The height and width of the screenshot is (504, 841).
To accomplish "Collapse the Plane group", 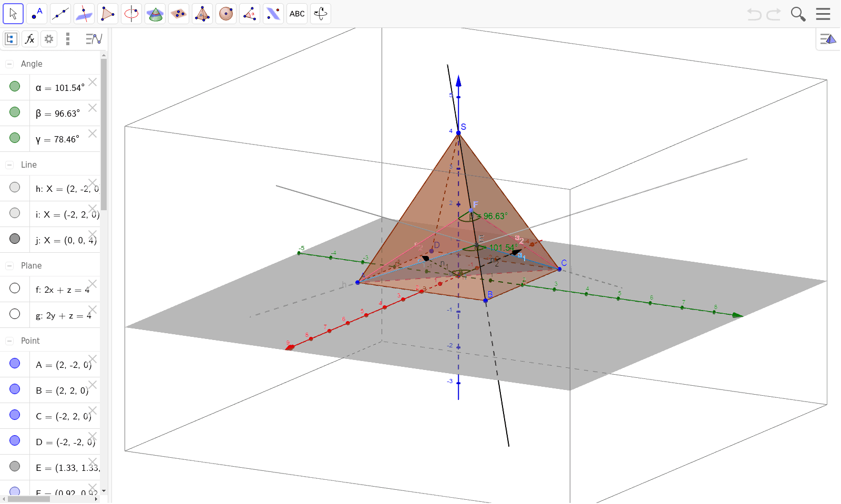I will (9, 266).
